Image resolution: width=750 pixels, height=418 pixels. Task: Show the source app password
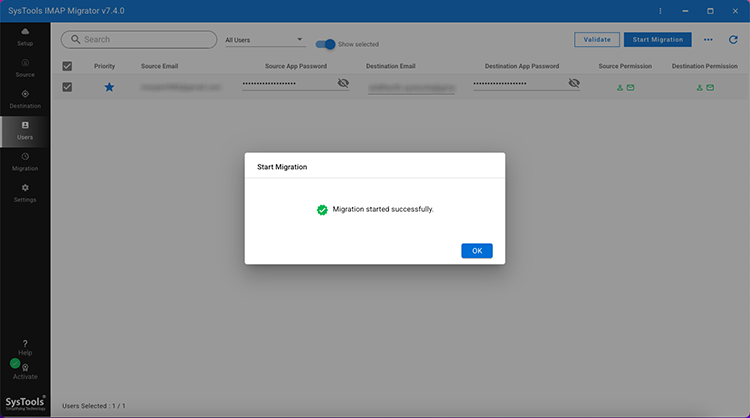(x=343, y=83)
